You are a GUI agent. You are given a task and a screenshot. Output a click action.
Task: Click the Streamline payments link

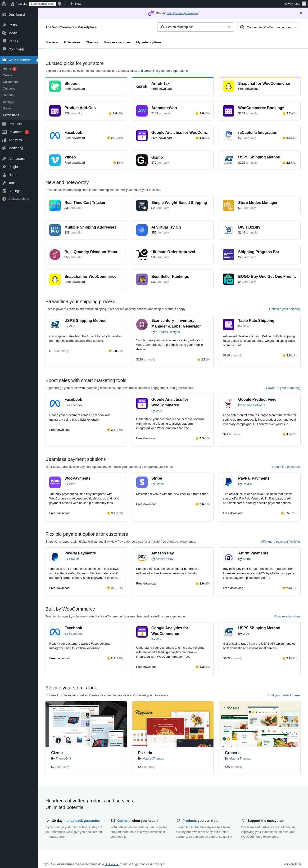286,467
